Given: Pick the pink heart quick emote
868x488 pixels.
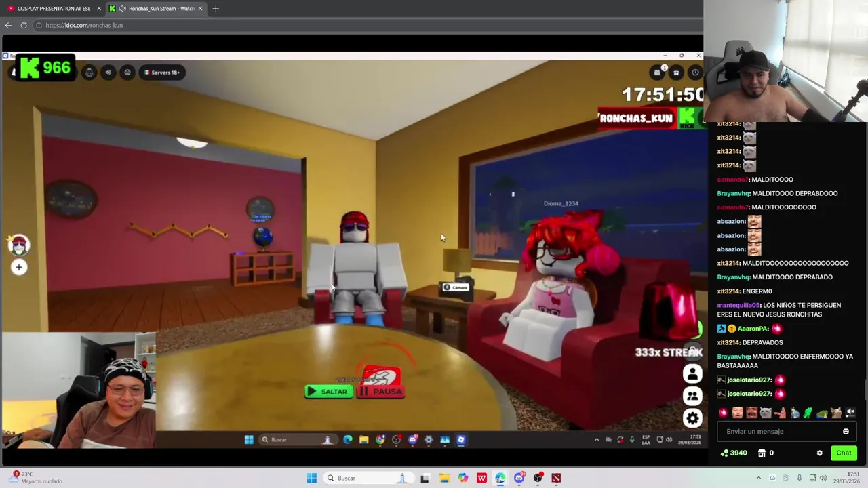Looking at the screenshot, I should click(724, 412).
